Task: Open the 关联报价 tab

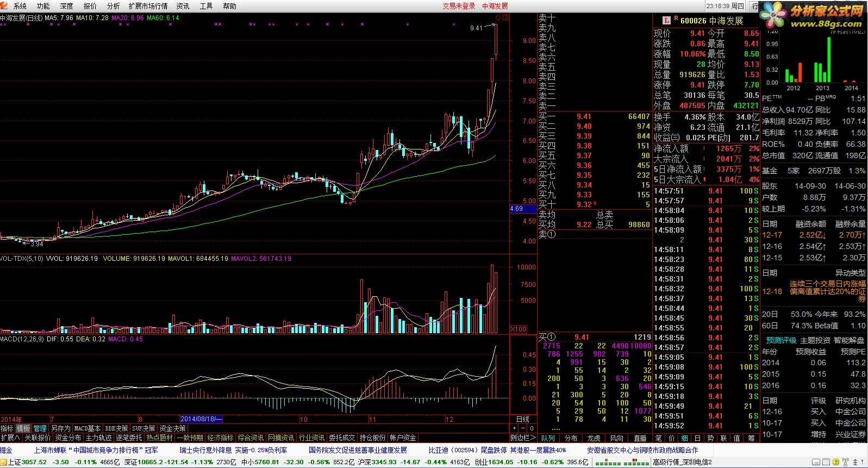Action: pos(38,438)
